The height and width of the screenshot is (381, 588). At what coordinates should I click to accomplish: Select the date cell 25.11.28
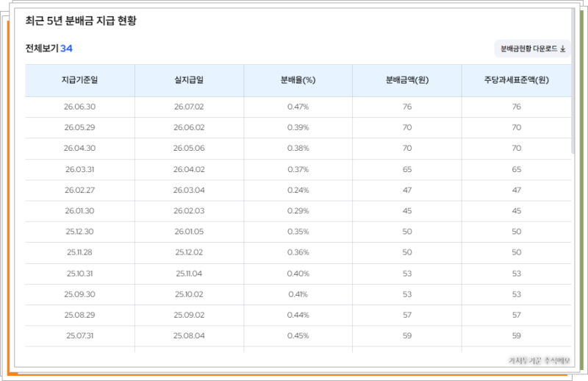[x=79, y=252]
